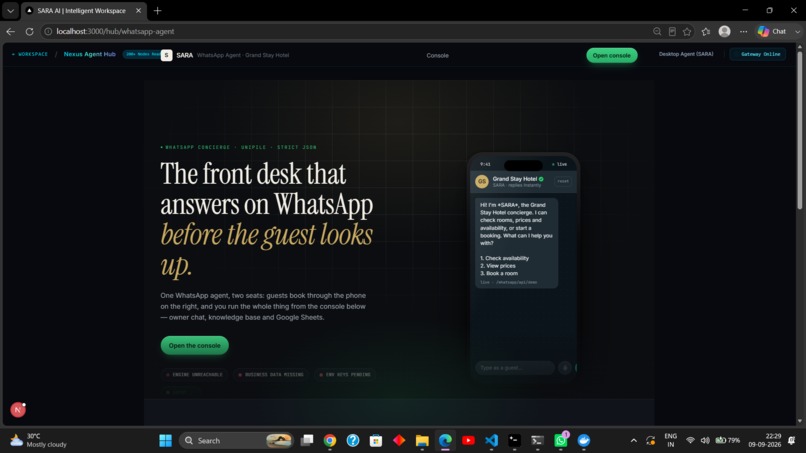The image size is (806, 453).
Task: Click the green Open console header button
Action: pos(612,55)
